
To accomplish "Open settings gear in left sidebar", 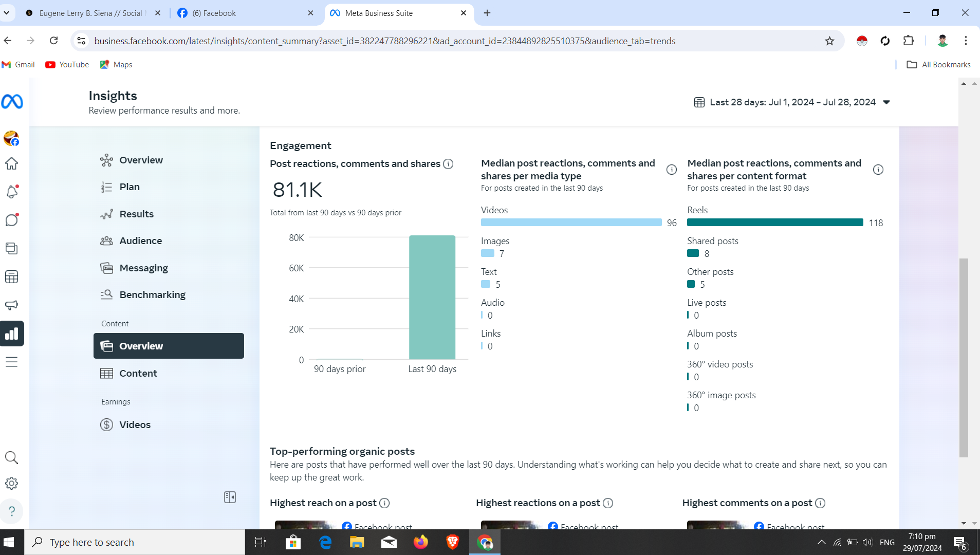I will [x=12, y=483].
